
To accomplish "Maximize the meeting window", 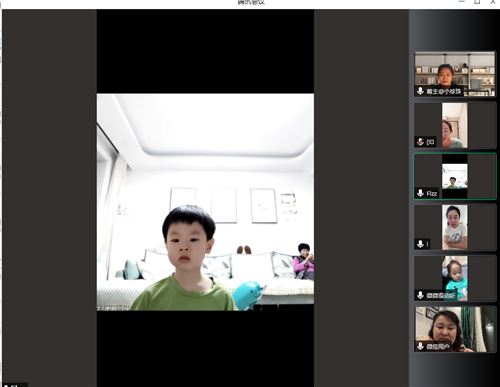I will [477, 2].
